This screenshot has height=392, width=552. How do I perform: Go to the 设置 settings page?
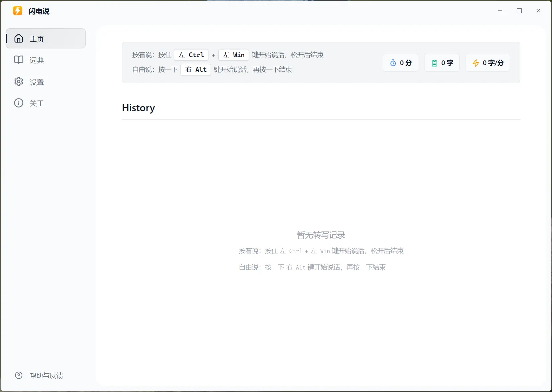(37, 82)
